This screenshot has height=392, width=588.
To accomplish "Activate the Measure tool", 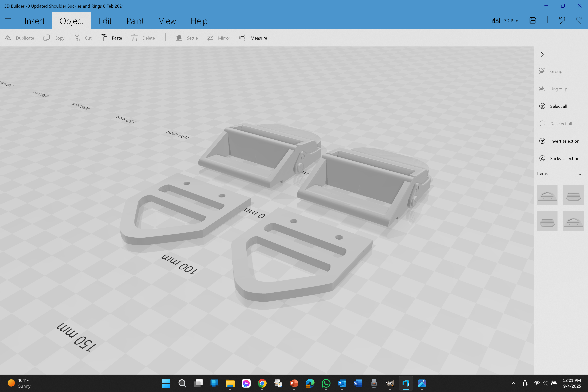I will click(x=253, y=38).
